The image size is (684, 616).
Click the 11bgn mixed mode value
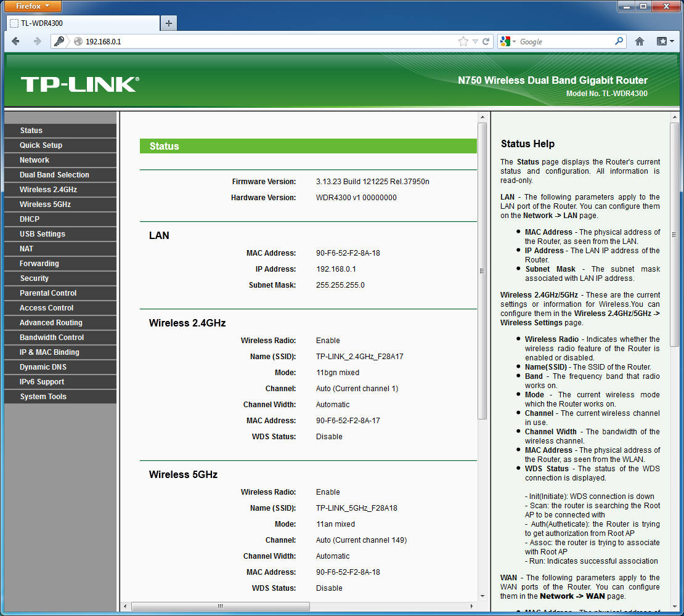tap(338, 373)
